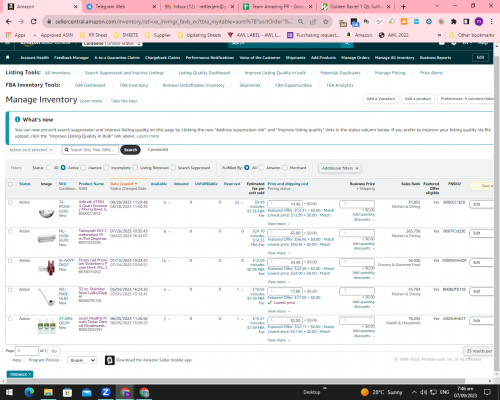Expand Add quantity discounts in first row

364,217
